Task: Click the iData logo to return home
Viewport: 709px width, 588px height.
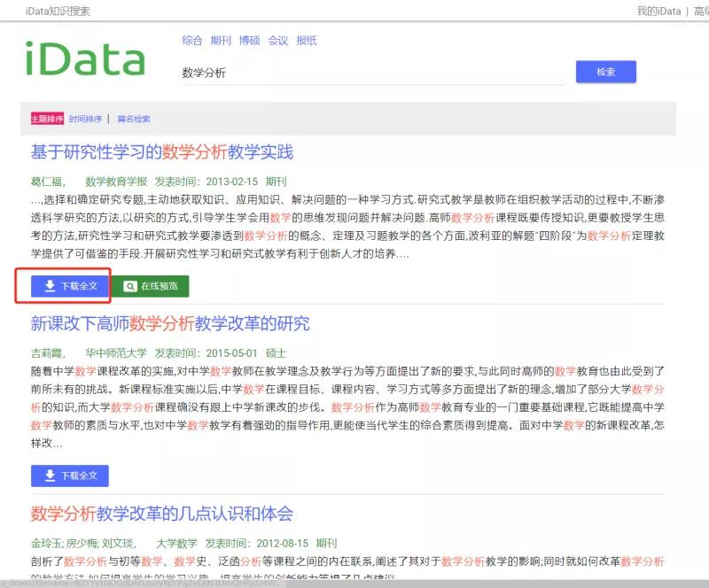Action: click(x=87, y=60)
